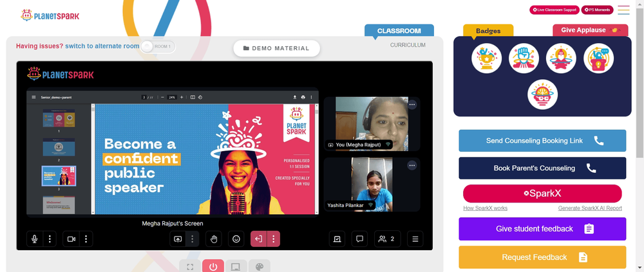Open the whiteboard icon in call toolbar

337,239
